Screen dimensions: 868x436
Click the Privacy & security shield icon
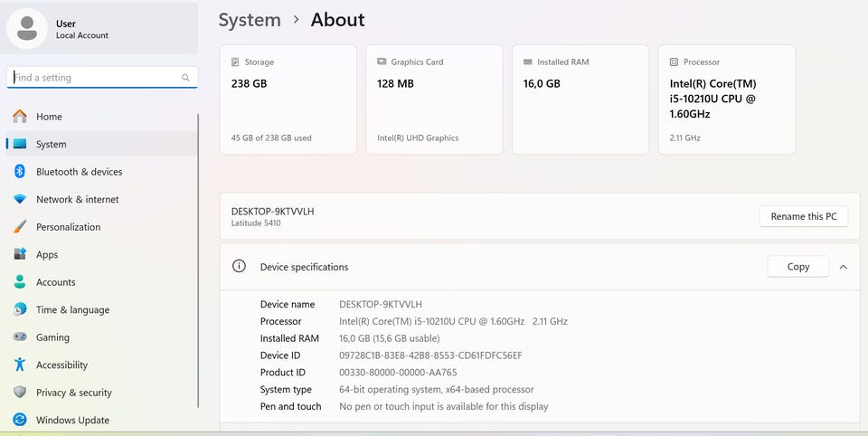point(20,393)
